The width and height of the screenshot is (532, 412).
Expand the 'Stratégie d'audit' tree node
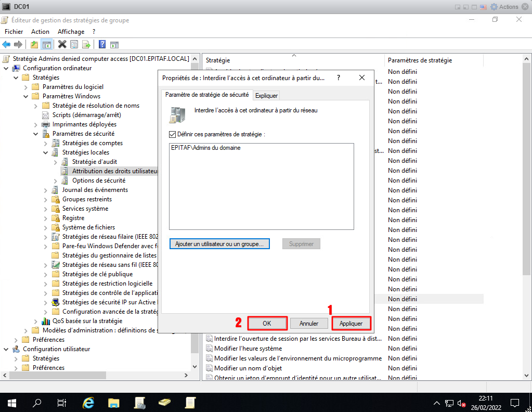(x=56, y=162)
